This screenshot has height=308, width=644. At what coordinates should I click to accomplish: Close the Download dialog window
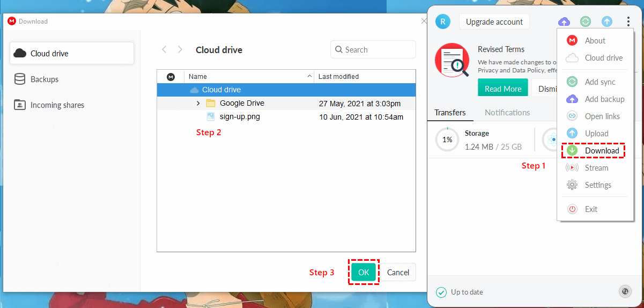point(424,21)
